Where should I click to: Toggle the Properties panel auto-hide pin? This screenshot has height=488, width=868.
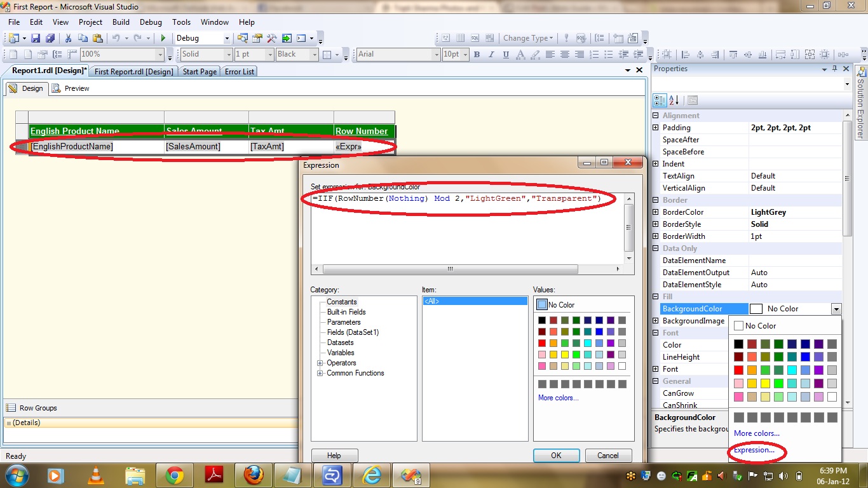[835, 69]
